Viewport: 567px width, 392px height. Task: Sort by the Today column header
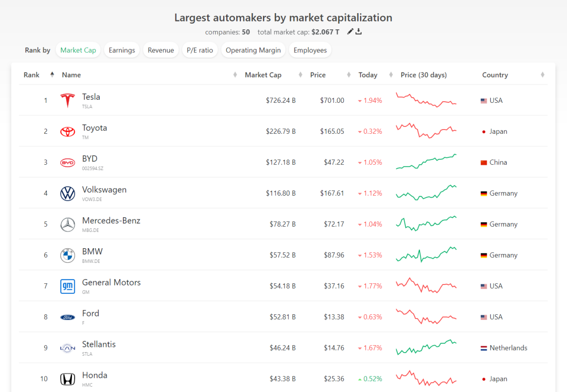(x=368, y=75)
